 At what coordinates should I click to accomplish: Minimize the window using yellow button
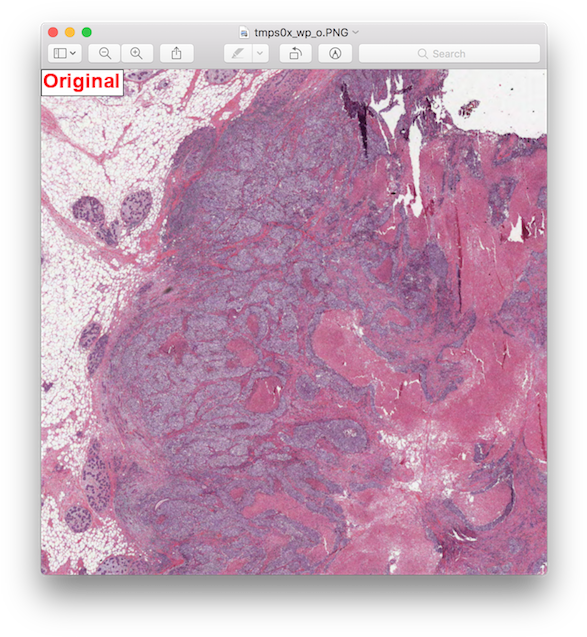coord(70,32)
